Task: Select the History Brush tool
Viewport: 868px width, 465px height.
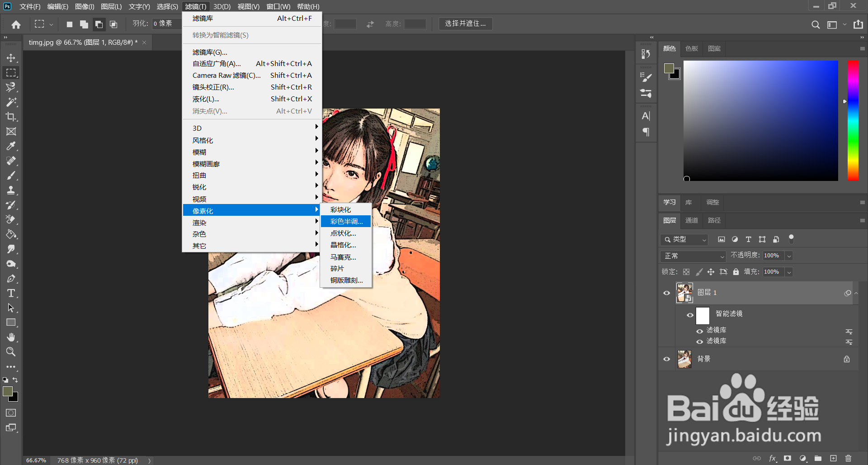Action: point(11,205)
